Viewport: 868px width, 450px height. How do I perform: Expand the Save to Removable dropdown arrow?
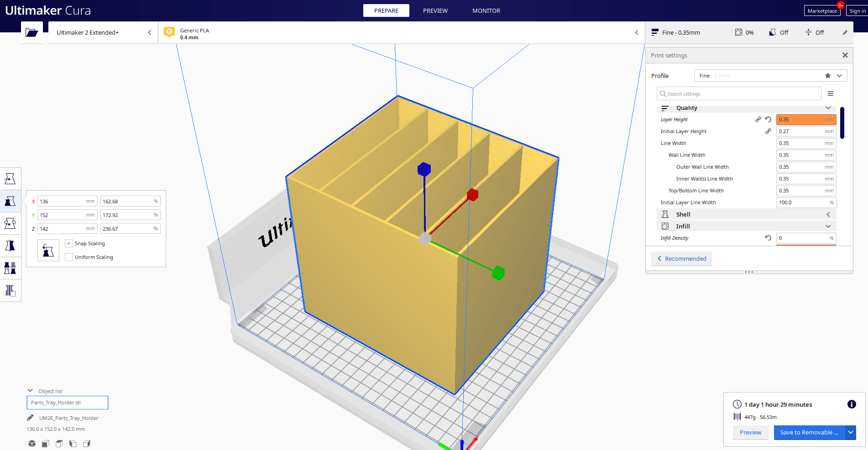(x=851, y=432)
